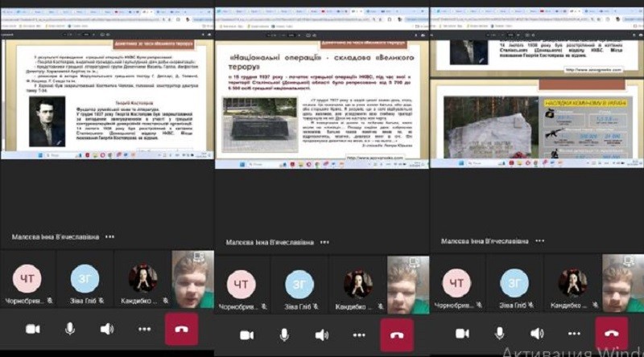
Task: Open more options beside presenter name under Костоправ slide
Action: click(x=109, y=236)
